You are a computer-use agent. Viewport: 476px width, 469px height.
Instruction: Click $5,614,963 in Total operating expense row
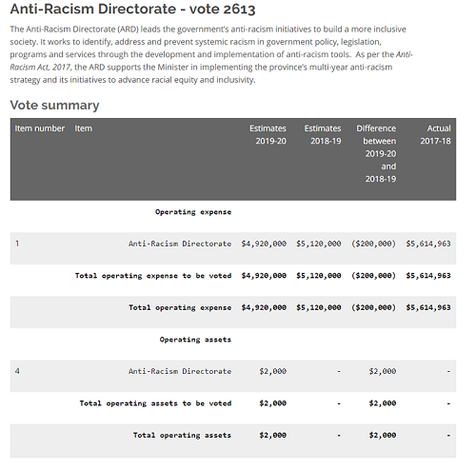click(x=428, y=307)
